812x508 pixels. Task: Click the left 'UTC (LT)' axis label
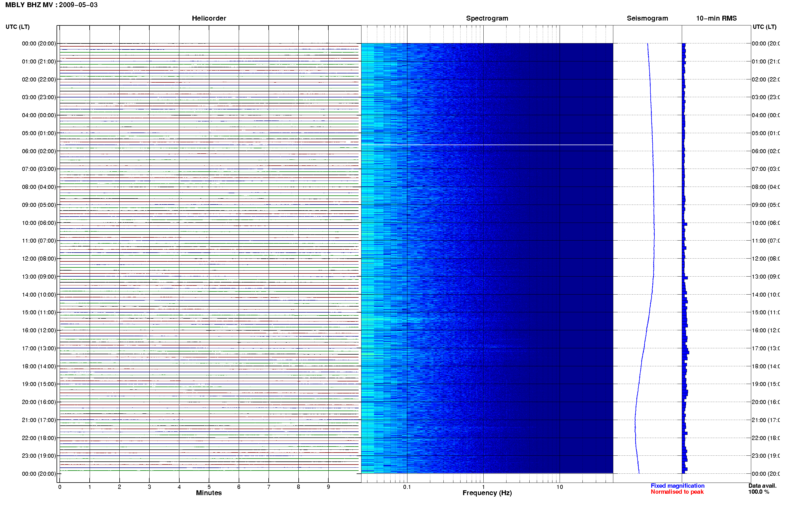(x=17, y=27)
